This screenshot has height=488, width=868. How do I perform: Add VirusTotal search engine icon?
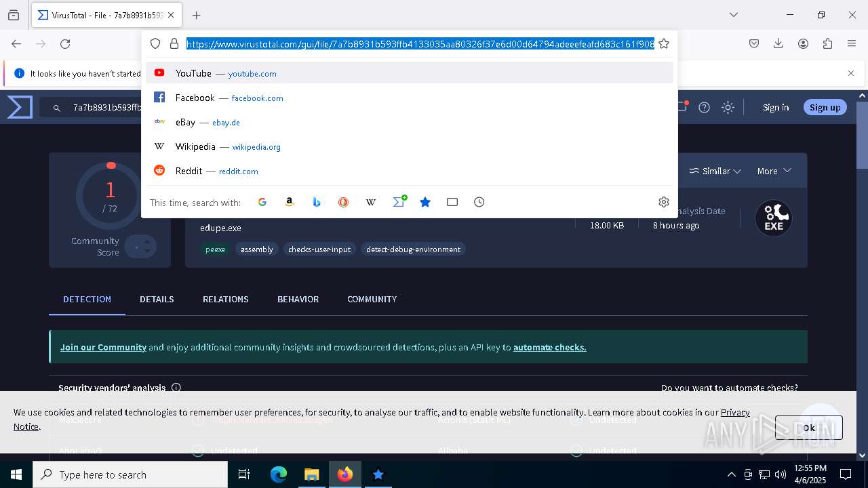pos(399,201)
